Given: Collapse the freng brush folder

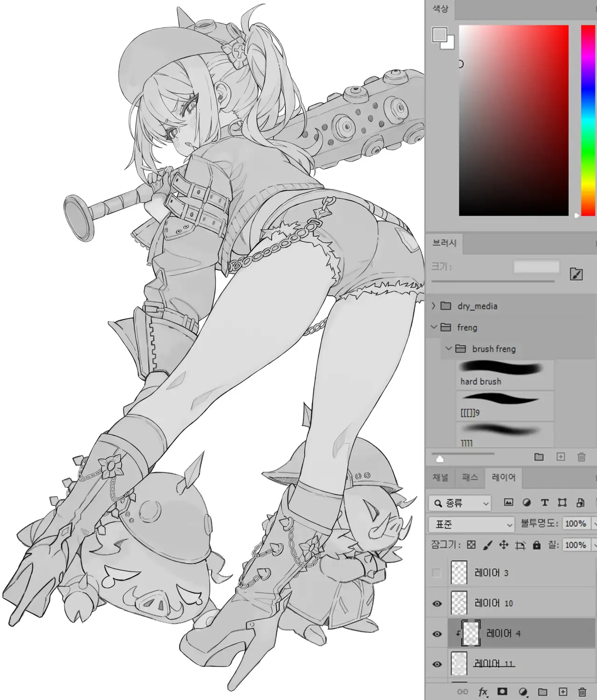Looking at the screenshot, I should [x=434, y=327].
